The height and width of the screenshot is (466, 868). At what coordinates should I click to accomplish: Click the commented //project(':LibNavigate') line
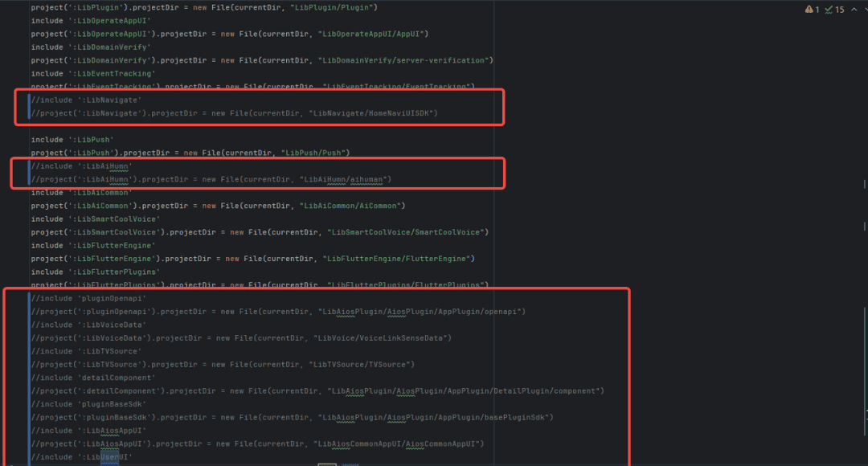[234, 113]
